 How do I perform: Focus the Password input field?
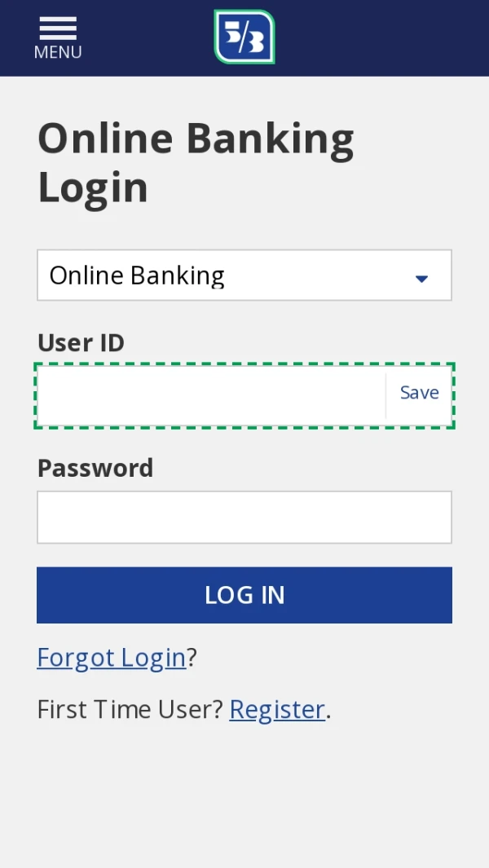tap(244, 517)
